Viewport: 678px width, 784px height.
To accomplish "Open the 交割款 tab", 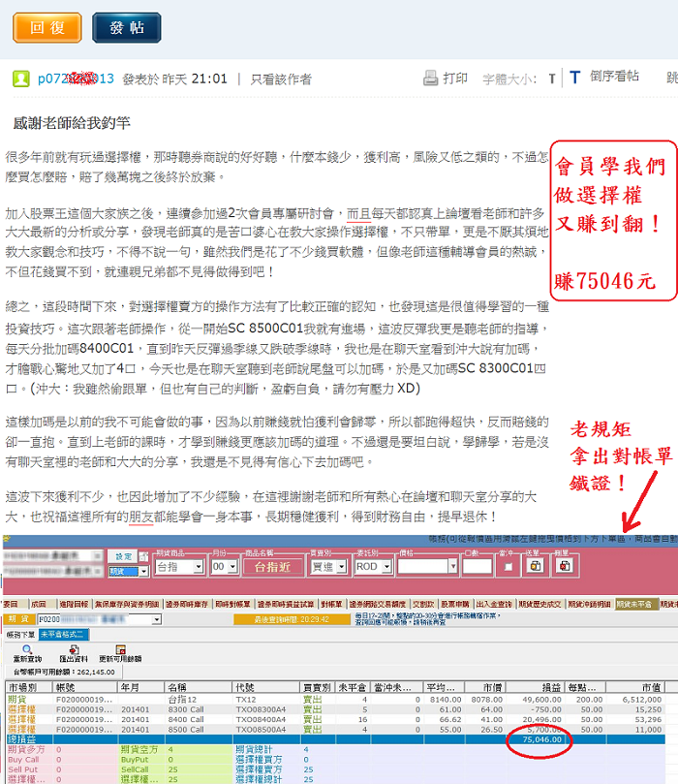I will tap(423, 604).
